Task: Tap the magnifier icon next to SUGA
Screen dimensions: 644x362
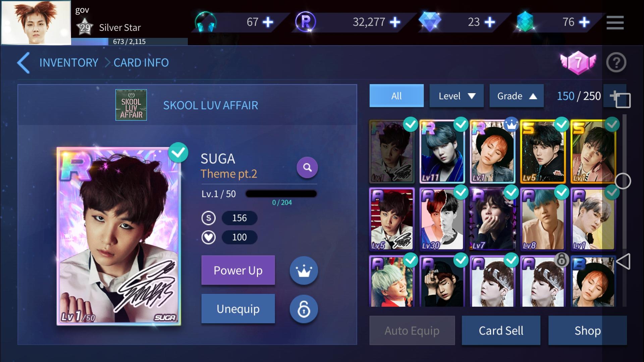Action: 307,167
